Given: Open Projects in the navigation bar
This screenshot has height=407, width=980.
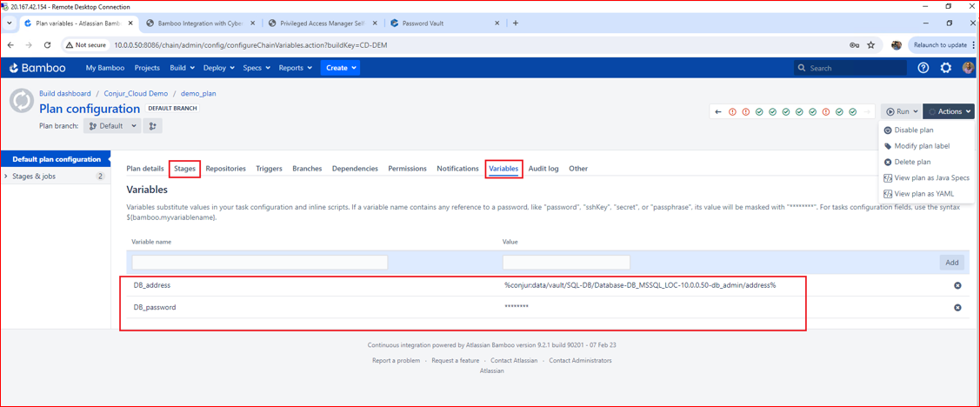Looking at the screenshot, I should pyautogui.click(x=147, y=68).
